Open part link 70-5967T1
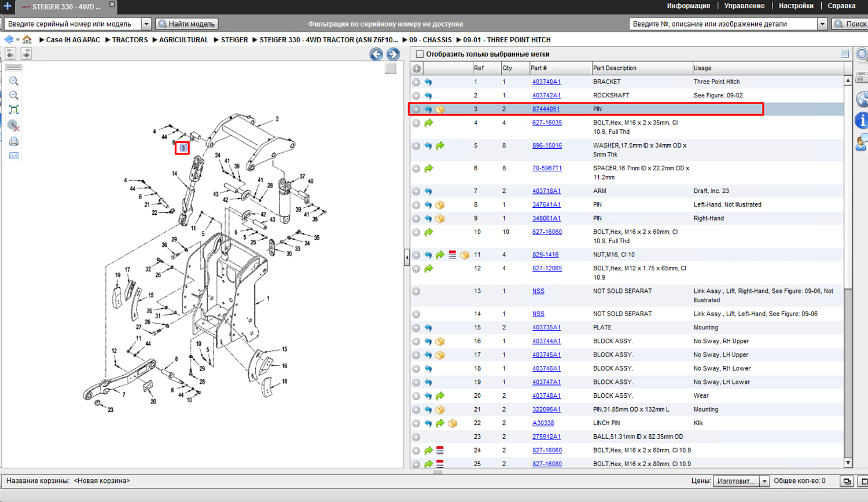 (547, 168)
